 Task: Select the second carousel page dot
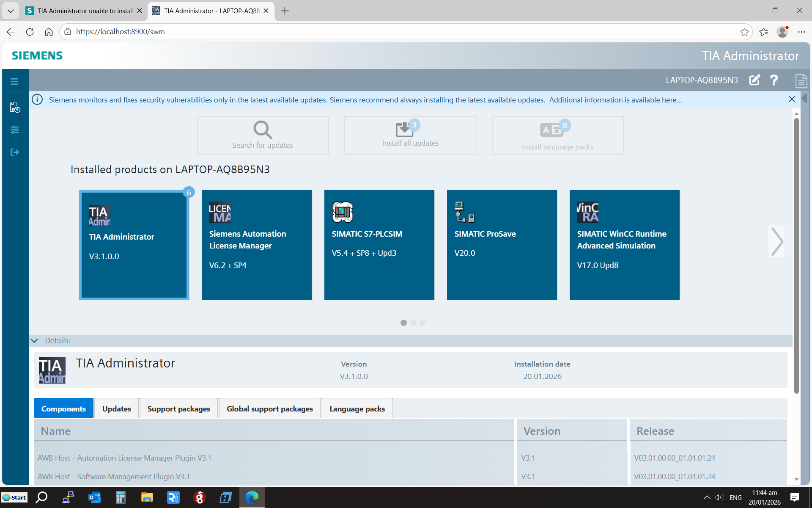[x=413, y=323]
